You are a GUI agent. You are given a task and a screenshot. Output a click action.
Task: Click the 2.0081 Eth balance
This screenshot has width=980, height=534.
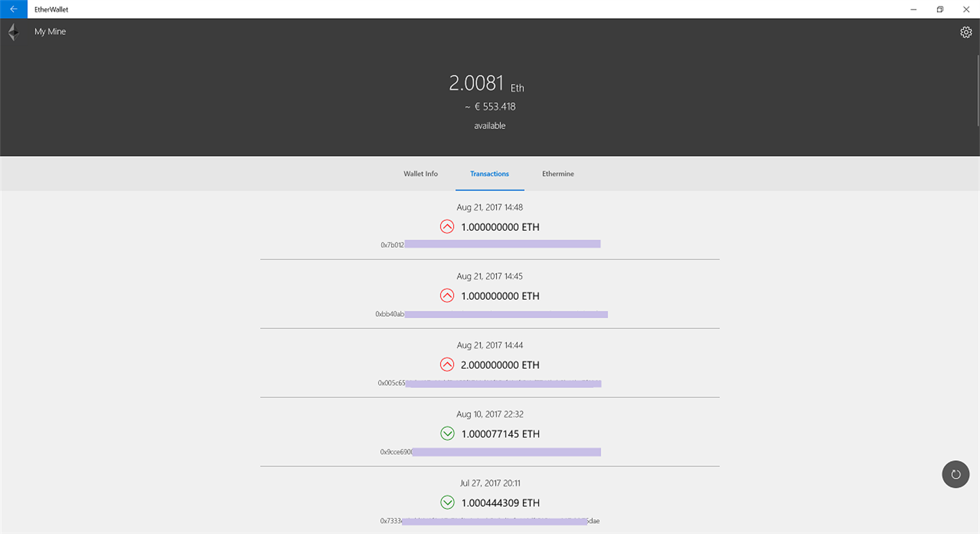487,84
